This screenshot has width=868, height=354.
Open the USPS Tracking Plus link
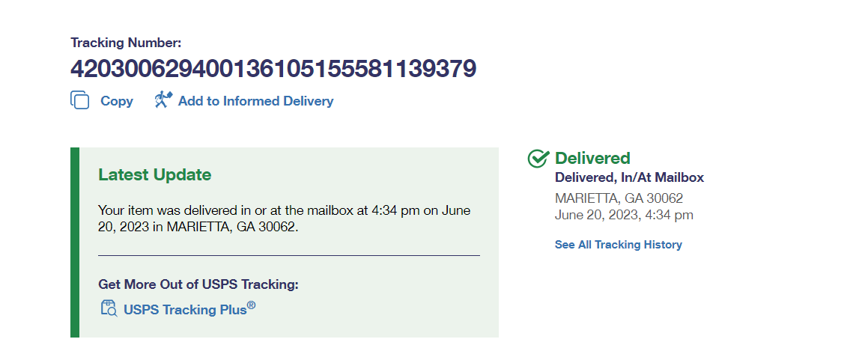[185, 309]
